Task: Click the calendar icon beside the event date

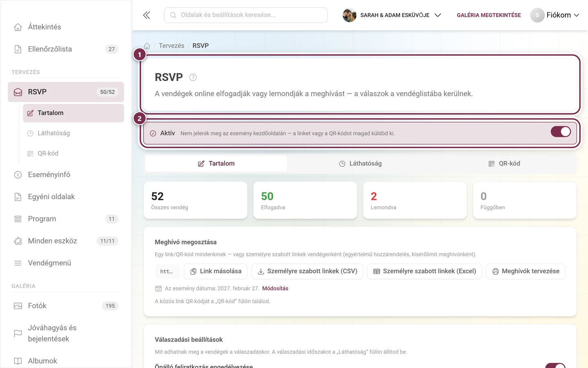Action: pos(158,289)
